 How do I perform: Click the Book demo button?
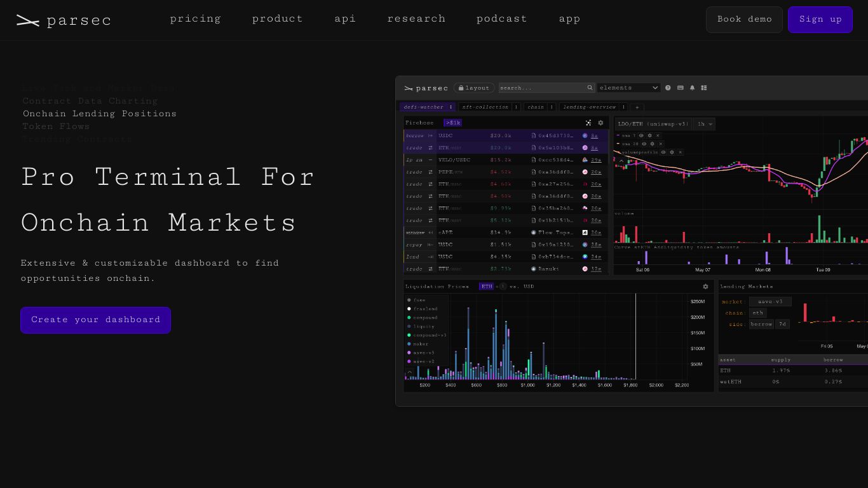tap(744, 20)
